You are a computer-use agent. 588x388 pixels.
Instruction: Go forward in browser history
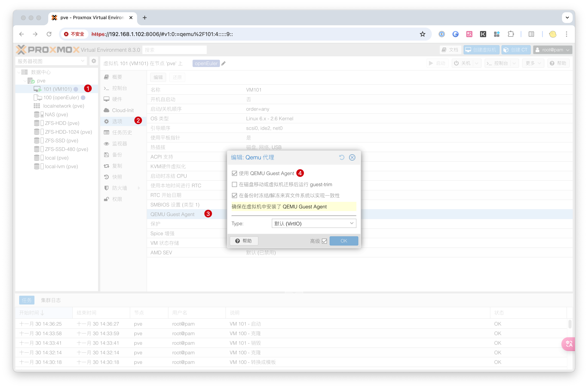pyautogui.click(x=35, y=34)
